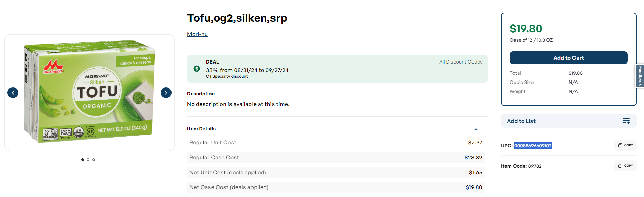The image size is (644, 197).
Task: Click the Net Case Cost row
Action: tap(336, 187)
